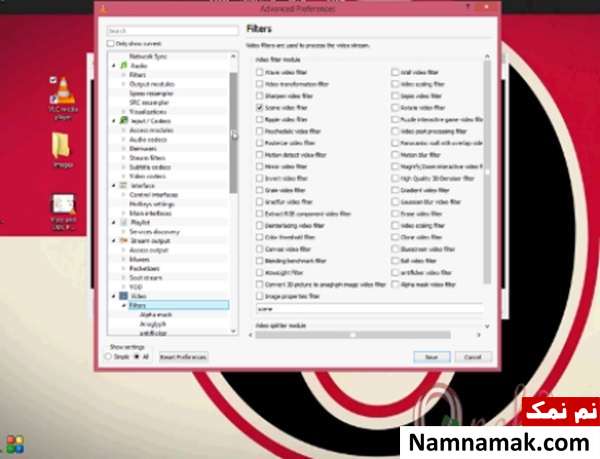The image size is (600, 459).
Task: Select the third desktop icon below images folder
Action: pyautogui.click(x=64, y=212)
